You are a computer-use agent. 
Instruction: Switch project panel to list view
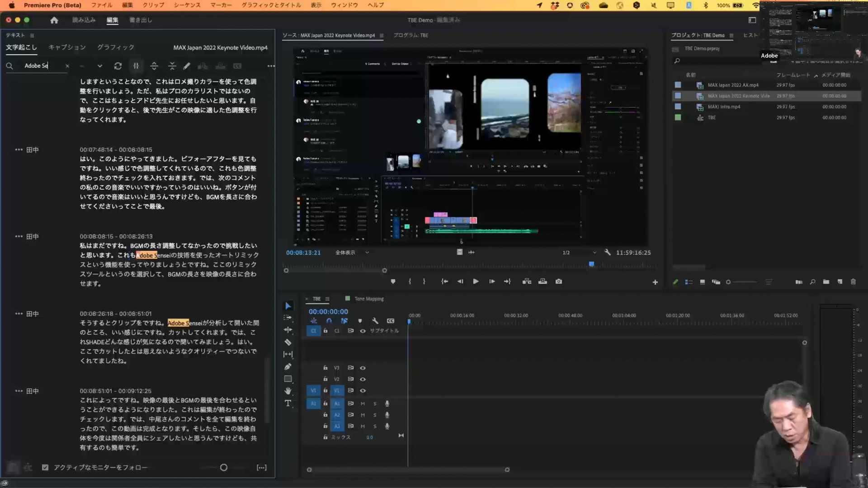coord(689,282)
